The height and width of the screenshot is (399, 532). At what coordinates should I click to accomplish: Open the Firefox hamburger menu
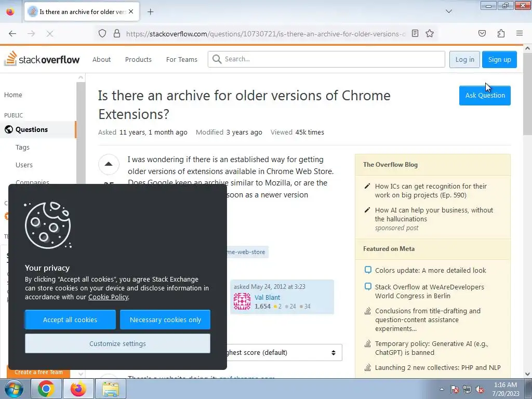click(x=520, y=33)
